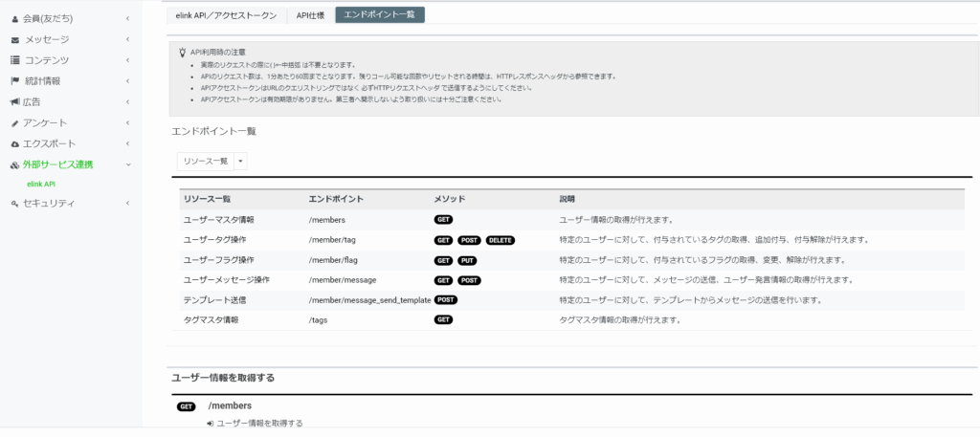Expand the 会員(友だち) menu chevron
980x437 pixels.
coord(127,19)
